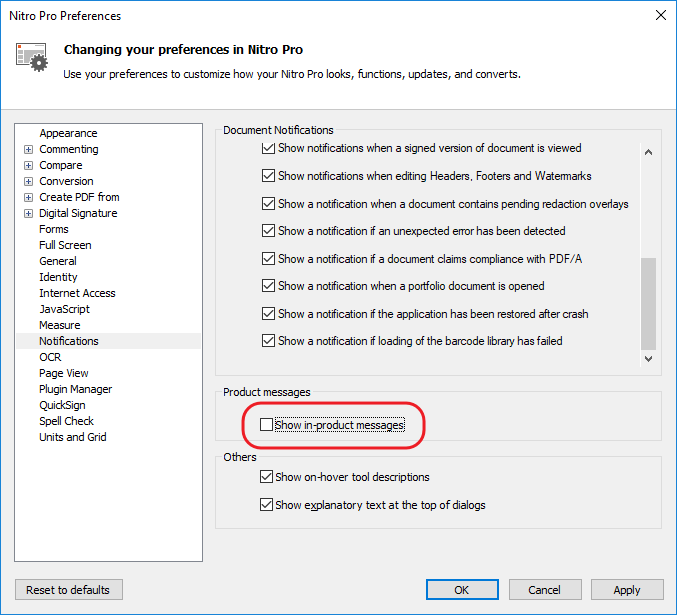
Task: Click the notifications list scroll up arrow
Action: point(648,152)
